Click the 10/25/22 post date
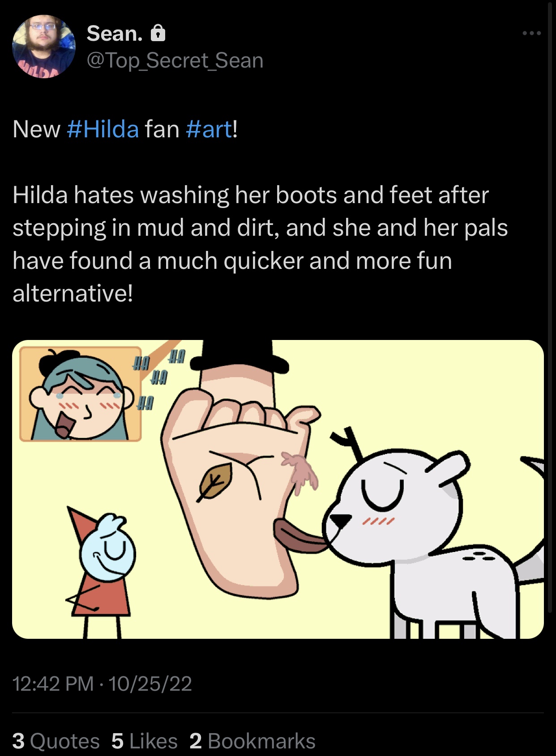This screenshot has height=756, width=556. pyautogui.click(x=150, y=684)
